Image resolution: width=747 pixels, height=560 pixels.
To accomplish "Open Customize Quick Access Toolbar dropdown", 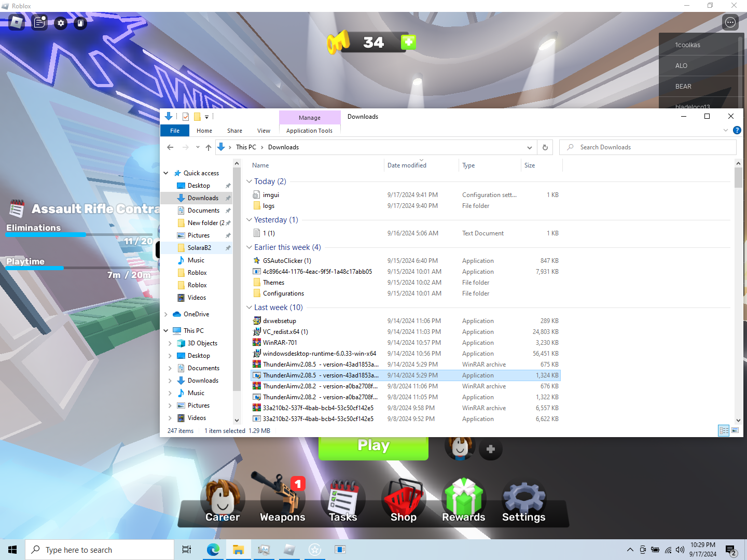I will tap(206, 117).
